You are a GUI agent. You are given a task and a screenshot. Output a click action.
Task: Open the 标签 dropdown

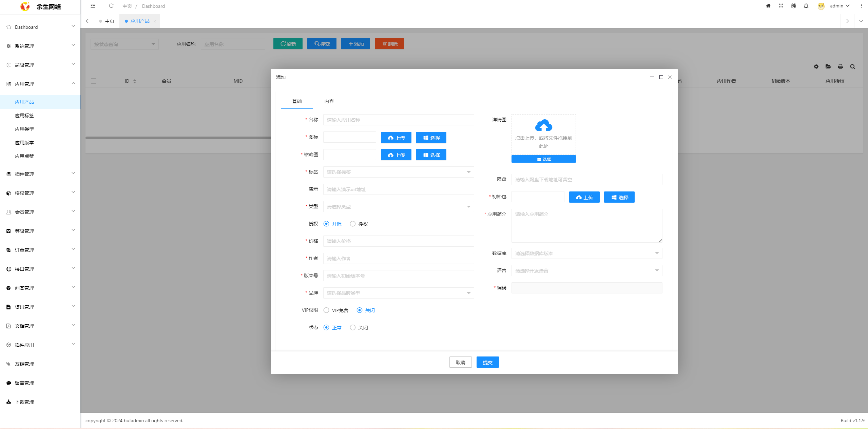pyautogui.click(x=398, y=172)
